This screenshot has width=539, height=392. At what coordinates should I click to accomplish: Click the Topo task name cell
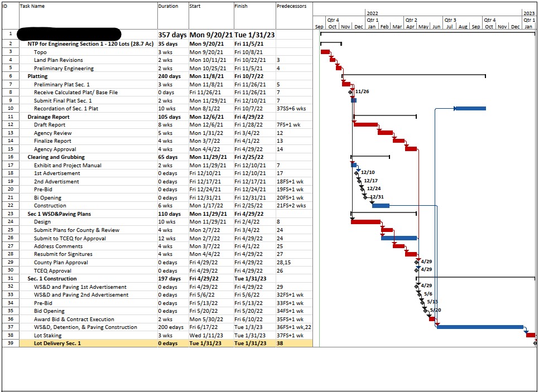40,52
